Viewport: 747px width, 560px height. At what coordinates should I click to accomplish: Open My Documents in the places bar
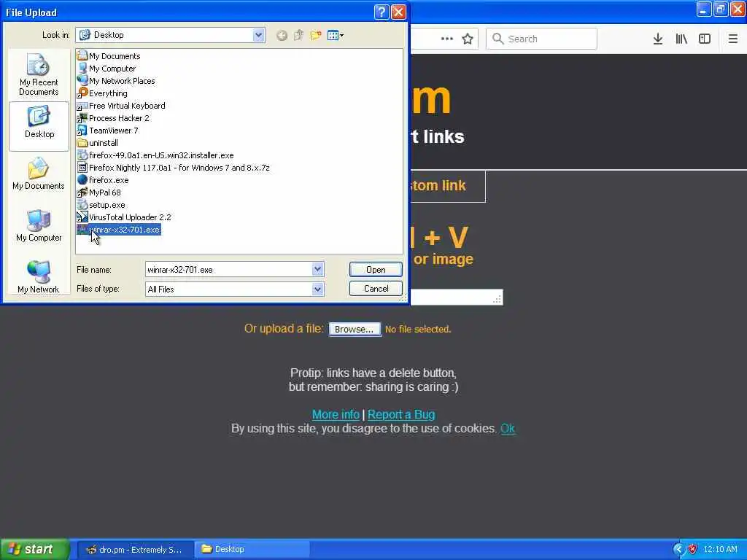click(39, 174)
